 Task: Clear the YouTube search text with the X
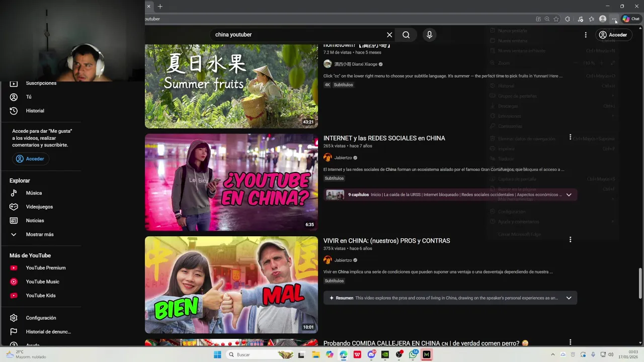(389, 35)
